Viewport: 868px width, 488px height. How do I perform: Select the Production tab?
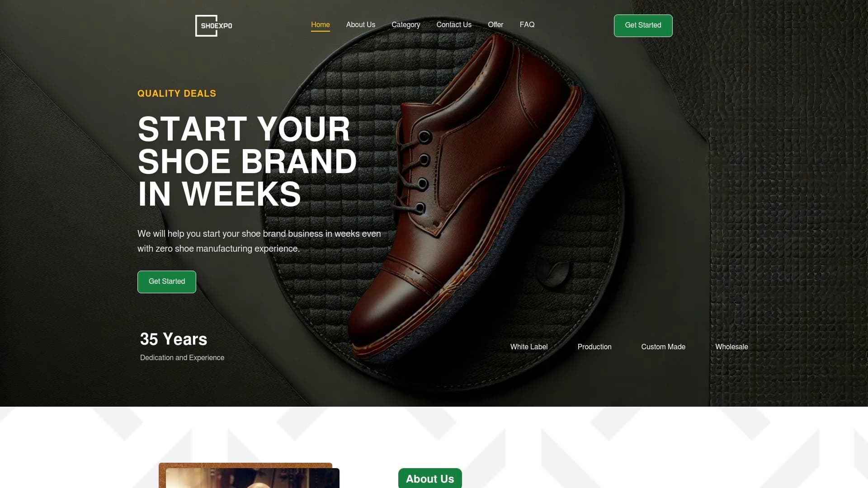pos(594,347)
